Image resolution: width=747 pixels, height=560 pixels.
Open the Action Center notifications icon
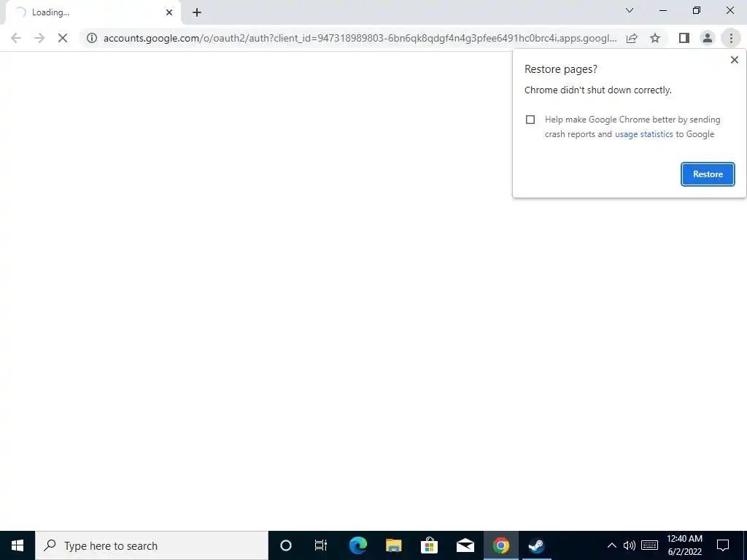723,545
